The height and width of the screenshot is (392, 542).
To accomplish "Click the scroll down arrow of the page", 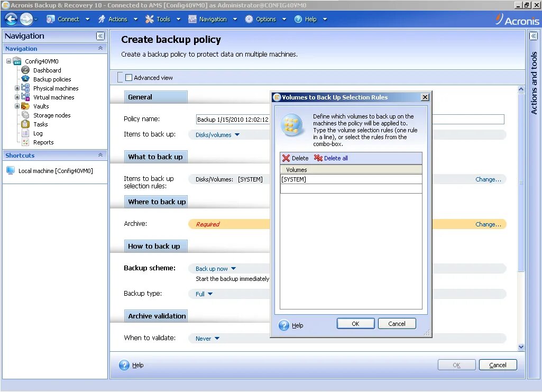I will click(x=521, y=347).
